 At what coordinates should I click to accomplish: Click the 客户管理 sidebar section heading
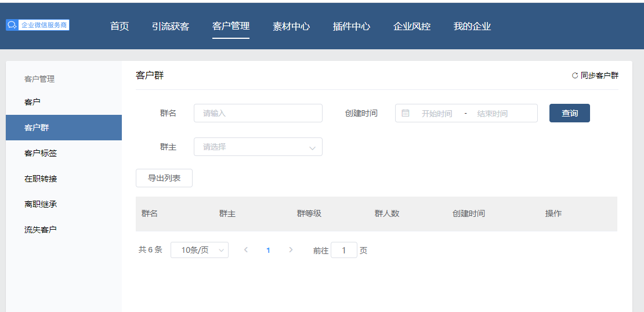point(39,79)
